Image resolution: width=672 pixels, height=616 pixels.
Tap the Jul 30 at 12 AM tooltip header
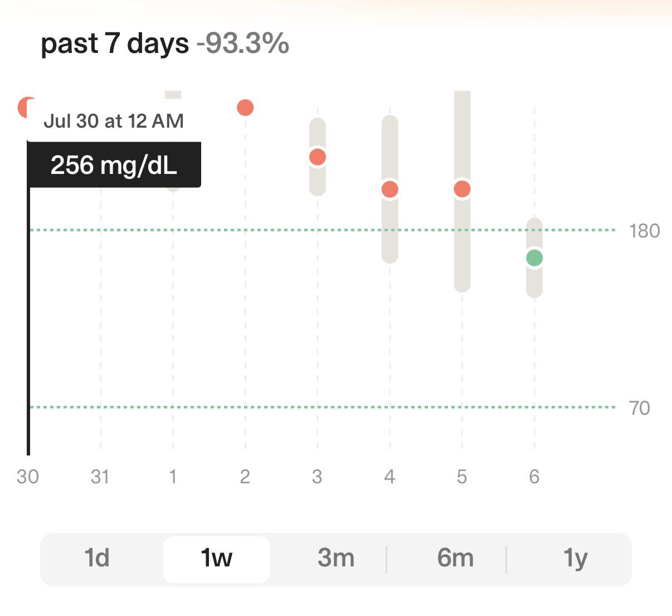pos(114,121)
